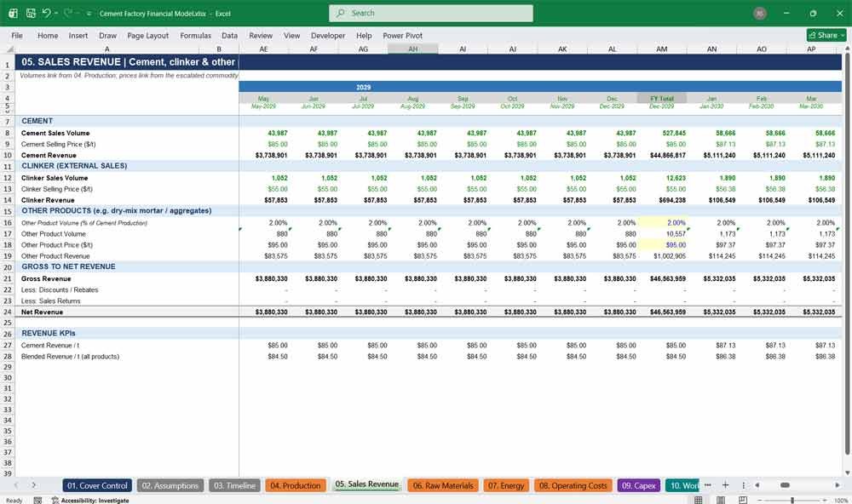Open the View ribbon tab
Viewport: 852px width, 504px height.
[291, 35]
